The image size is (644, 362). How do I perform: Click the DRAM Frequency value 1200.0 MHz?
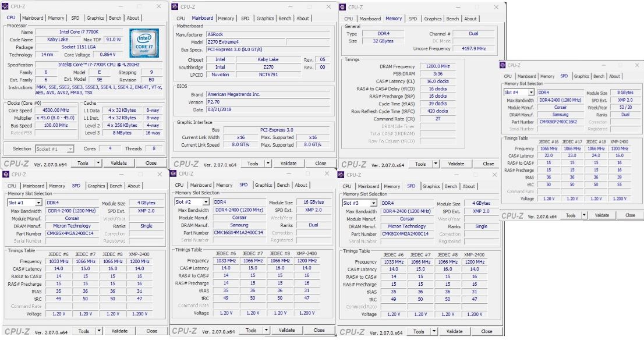438,66
